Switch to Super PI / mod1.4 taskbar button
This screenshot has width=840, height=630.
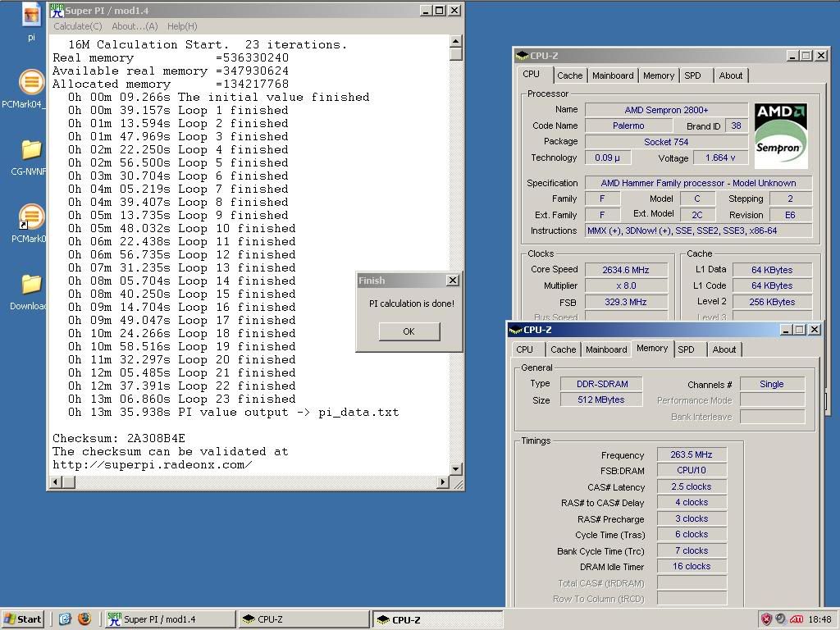click(170, 619)
